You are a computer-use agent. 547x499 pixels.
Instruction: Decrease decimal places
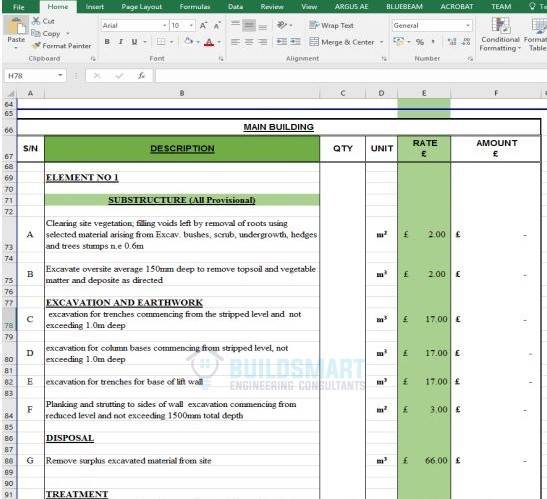click(x=466, y=42)
